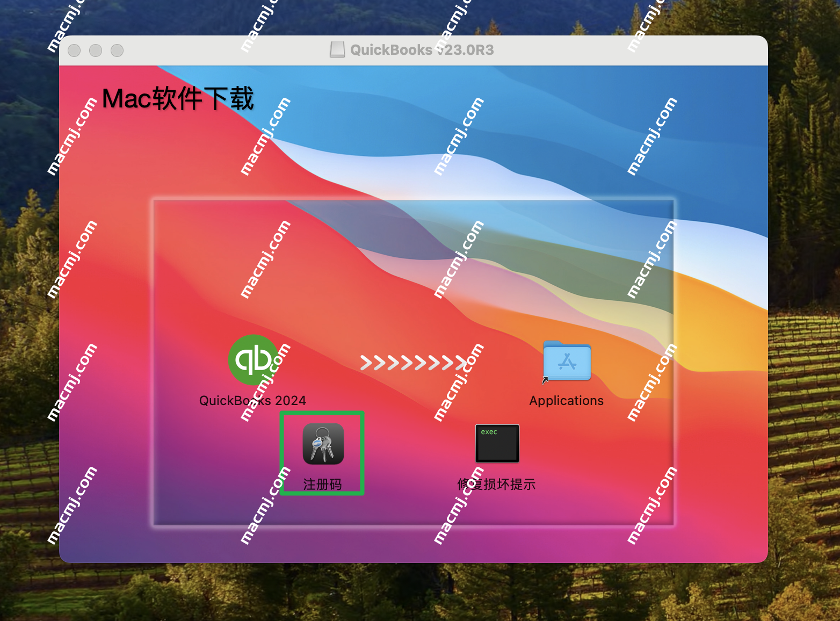Click the 修复损坏提示 label text

click(x=496, y=485)
